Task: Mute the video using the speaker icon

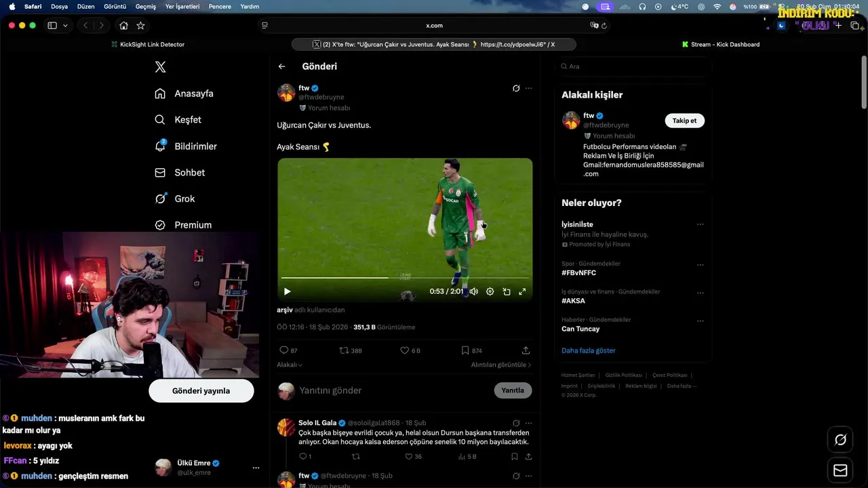Action: 473,291
